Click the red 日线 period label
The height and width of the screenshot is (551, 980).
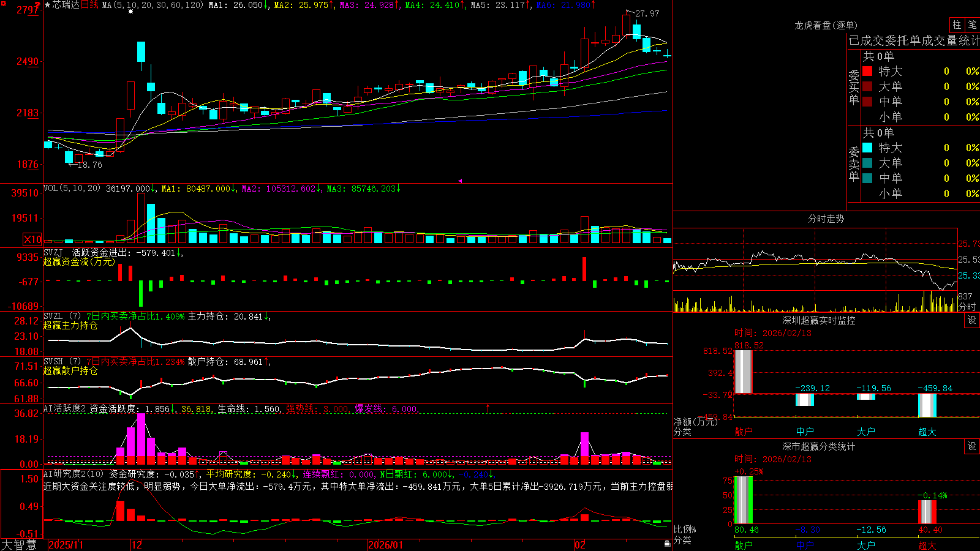pos(89,5)
